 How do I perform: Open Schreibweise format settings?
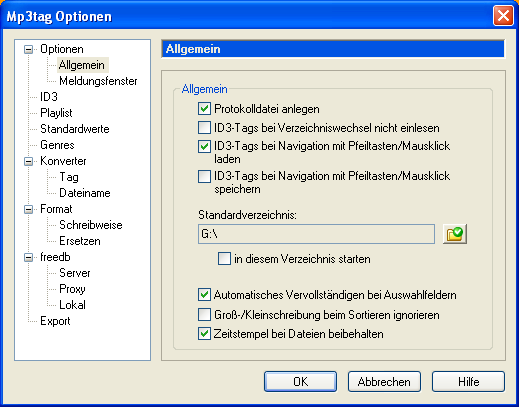91,225
